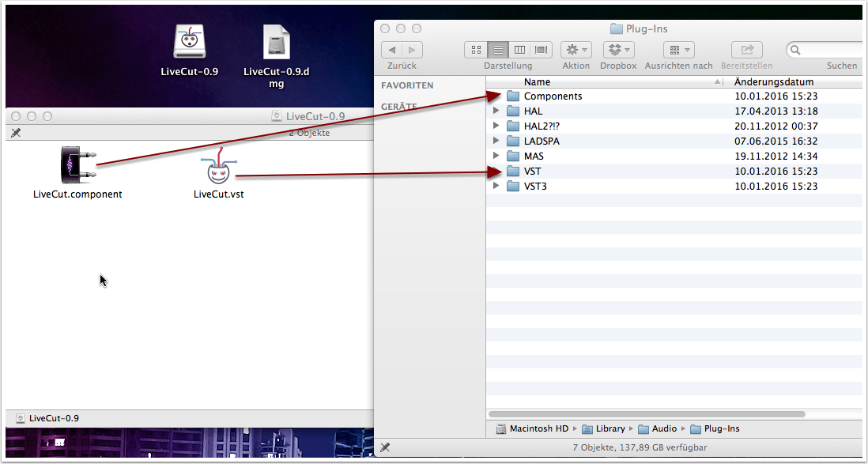Open the Dropbox toolbar dropdown

click(618, 50)
